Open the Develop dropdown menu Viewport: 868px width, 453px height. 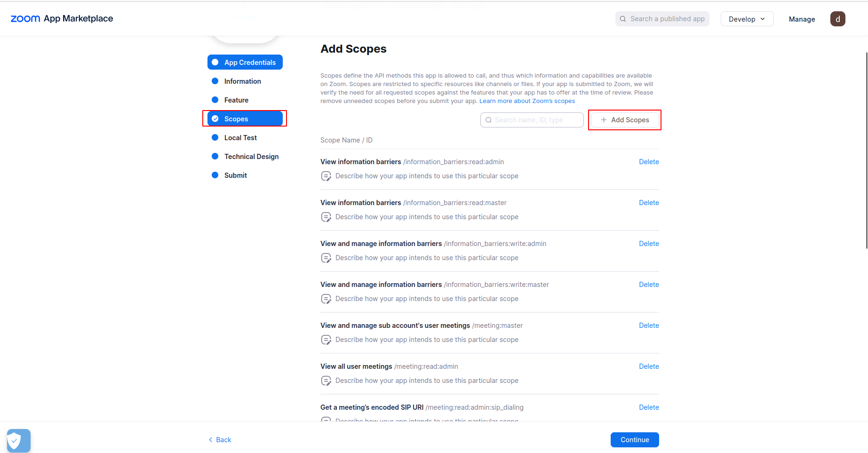click(x=747, y=19)
